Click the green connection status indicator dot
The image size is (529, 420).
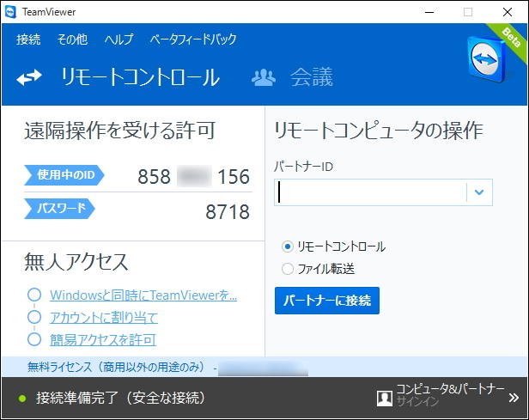click(22, 399)
